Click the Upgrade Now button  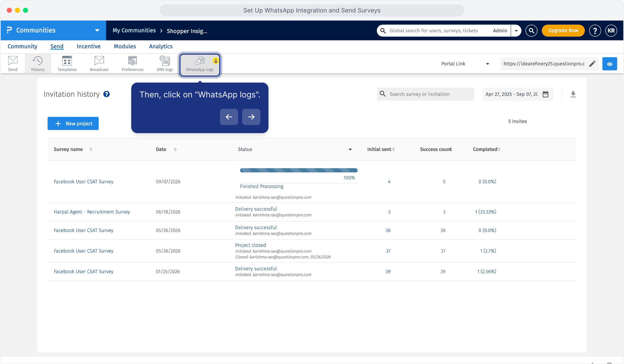tap(563, 31)
